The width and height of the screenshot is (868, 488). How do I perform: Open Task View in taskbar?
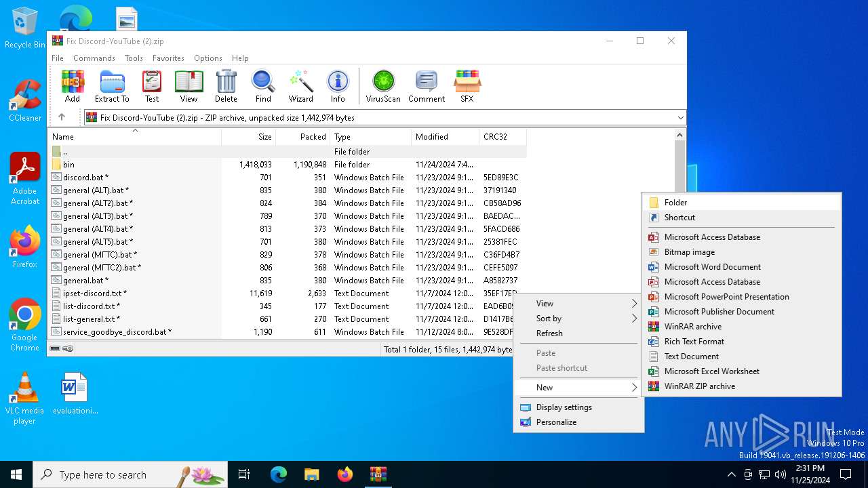click(244, 474)
